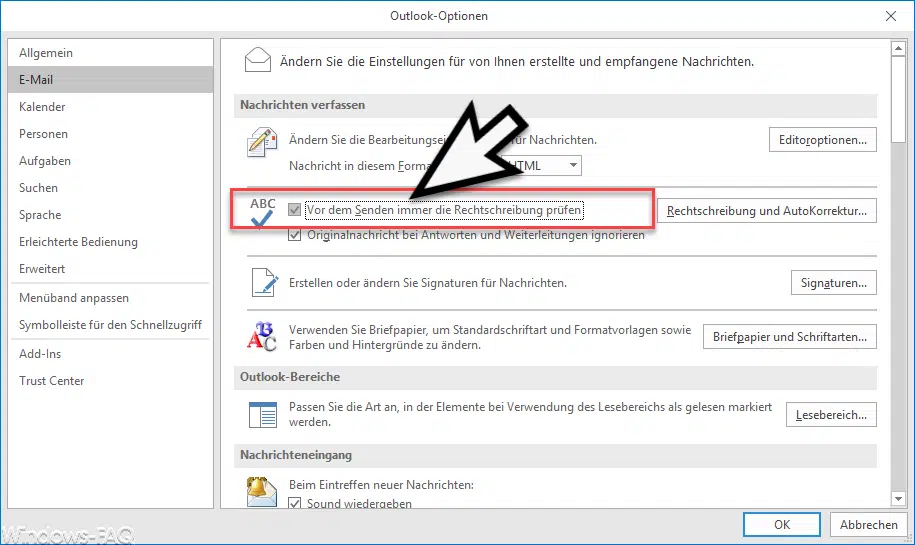Click the Lesebereich... button
Viewport: 915px width, 545px height.
[831, 415]
